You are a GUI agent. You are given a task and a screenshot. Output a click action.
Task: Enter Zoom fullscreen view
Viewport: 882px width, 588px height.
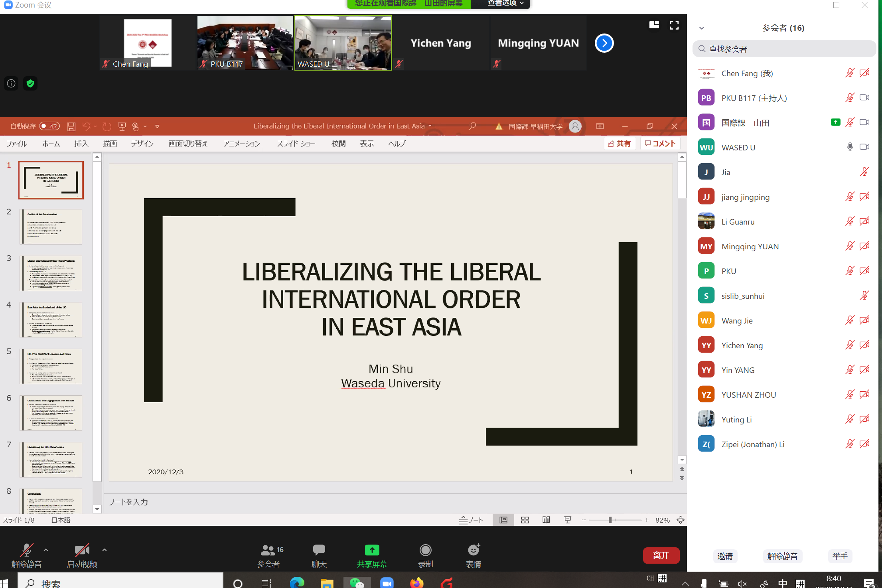click(674, 26)
